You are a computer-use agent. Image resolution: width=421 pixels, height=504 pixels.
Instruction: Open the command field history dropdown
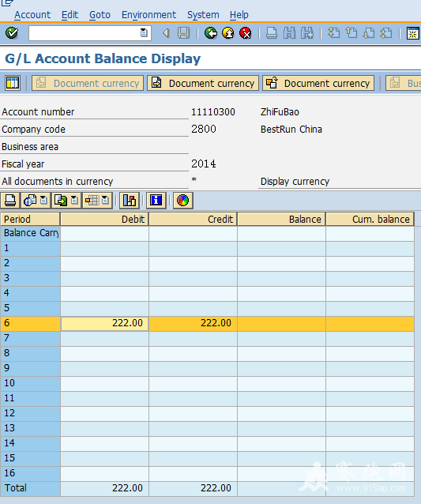[144, 33]
